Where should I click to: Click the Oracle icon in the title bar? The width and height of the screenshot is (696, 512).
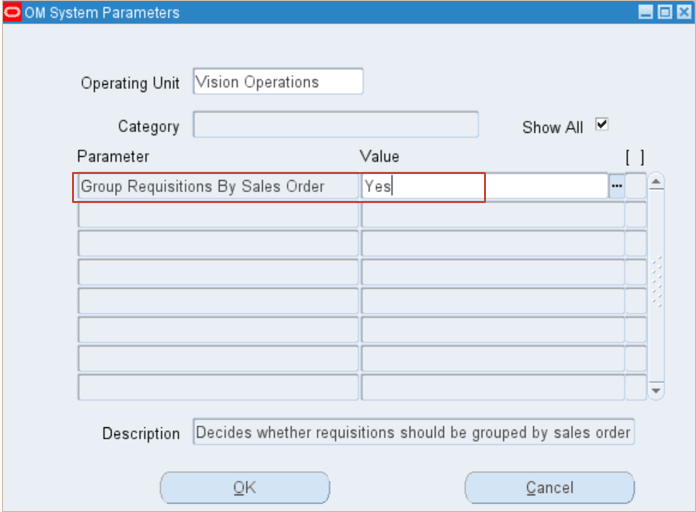[x=12, y=12]
